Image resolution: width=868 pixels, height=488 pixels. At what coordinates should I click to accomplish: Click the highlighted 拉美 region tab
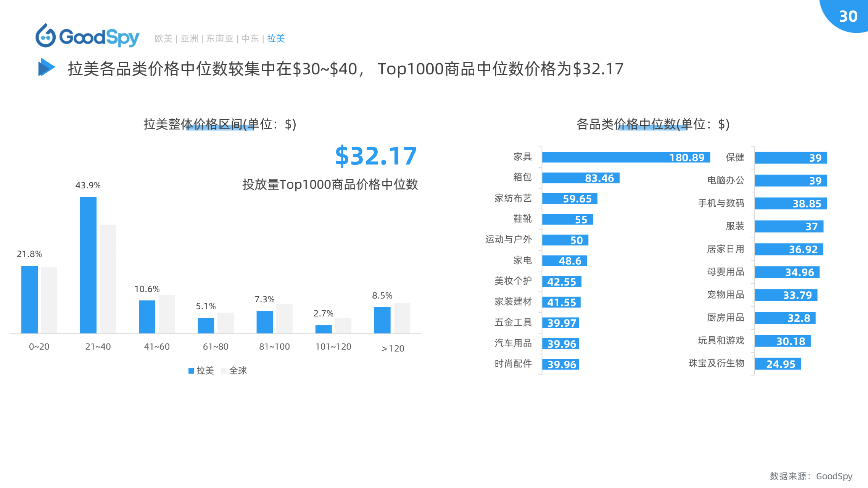click(x=276, y=39)
